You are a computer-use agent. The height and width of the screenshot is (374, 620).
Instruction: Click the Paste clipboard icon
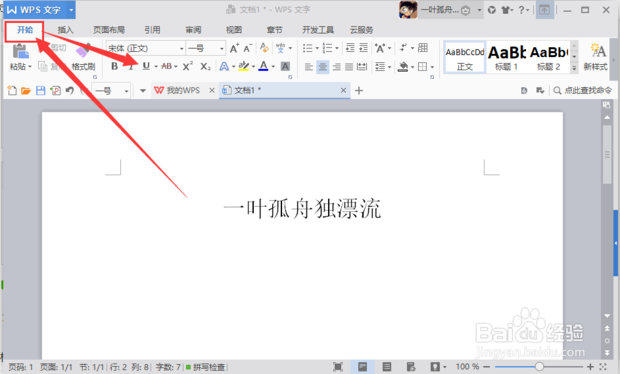coord(20,52)
